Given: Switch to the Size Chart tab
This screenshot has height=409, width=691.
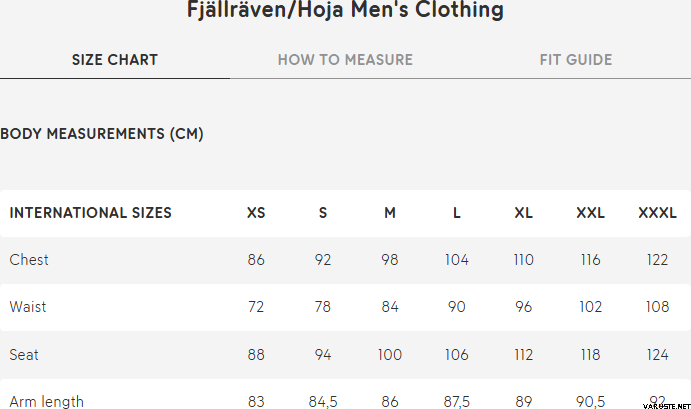Looking at the screenshot, I should [115, 60].
